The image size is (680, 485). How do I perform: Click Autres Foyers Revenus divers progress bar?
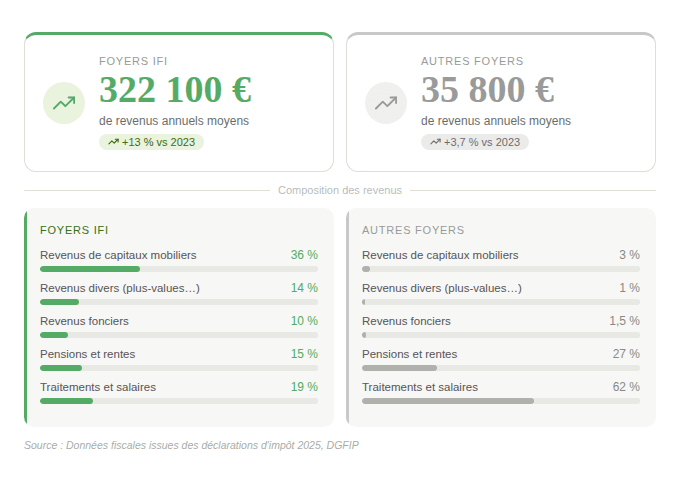pos(501,302)
